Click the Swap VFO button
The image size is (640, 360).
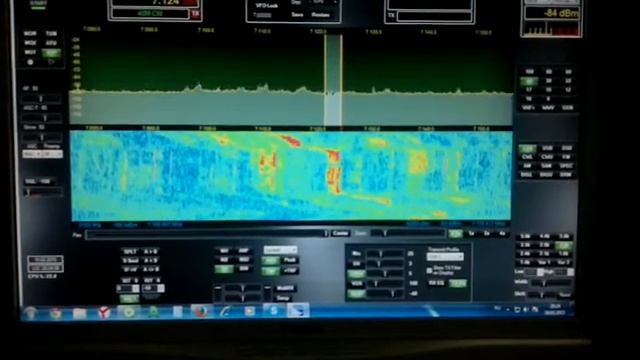283,298
